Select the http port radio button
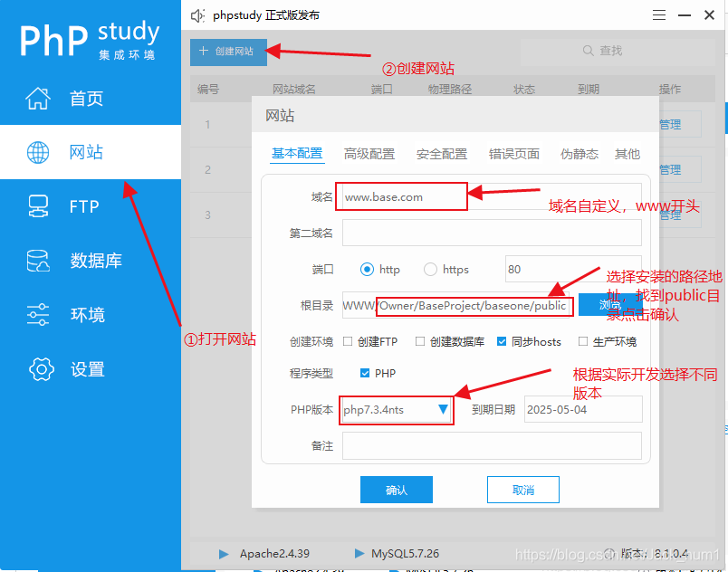 367,270
